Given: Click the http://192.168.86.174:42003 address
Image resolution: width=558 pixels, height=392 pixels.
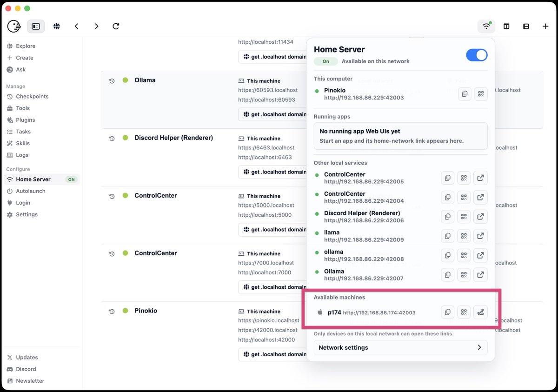Looking at the screenshot, I should point(379,313).
